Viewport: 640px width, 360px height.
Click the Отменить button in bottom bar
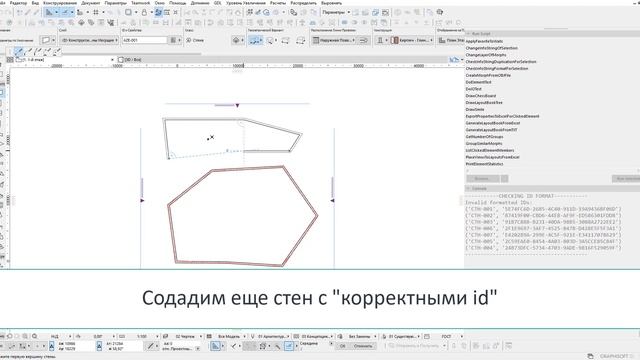(x=363, y=346)
